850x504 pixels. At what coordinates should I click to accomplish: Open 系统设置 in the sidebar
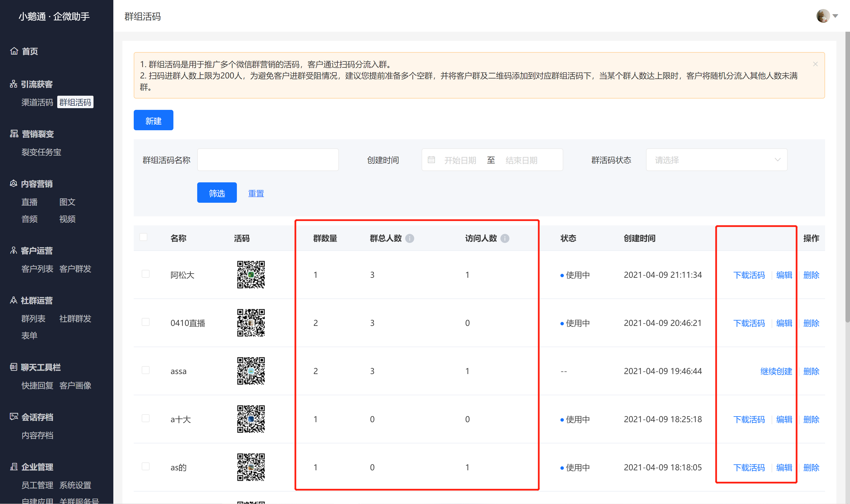coord(75,485)
